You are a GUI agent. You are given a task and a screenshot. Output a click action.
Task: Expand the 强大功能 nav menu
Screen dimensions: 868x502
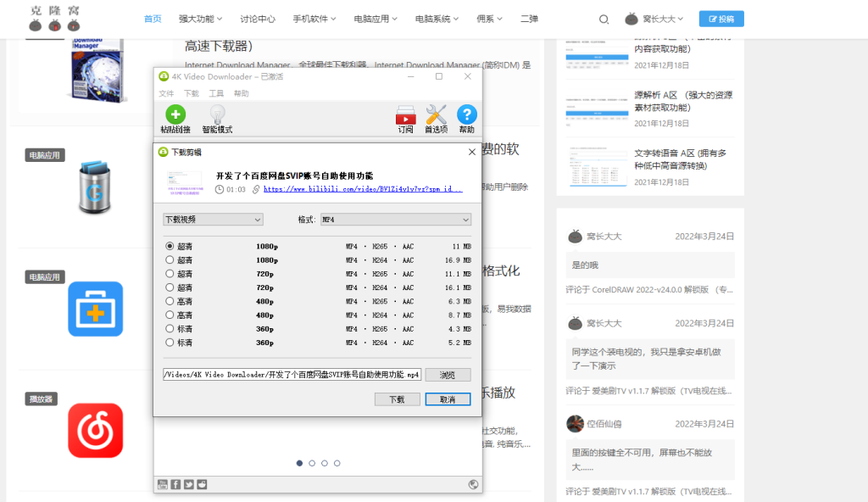(x=200, y=19)
